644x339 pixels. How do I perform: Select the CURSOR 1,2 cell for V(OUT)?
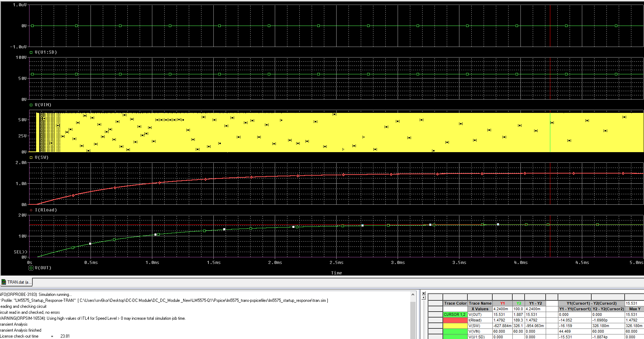455,314
